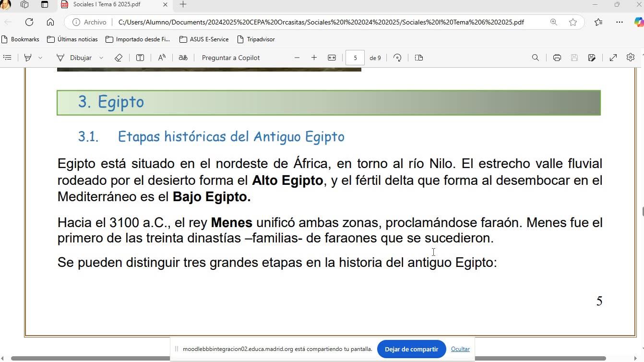This screenshot has width=644, height=362.
Task: Click the address bar file path
Action: pos(321,22)
